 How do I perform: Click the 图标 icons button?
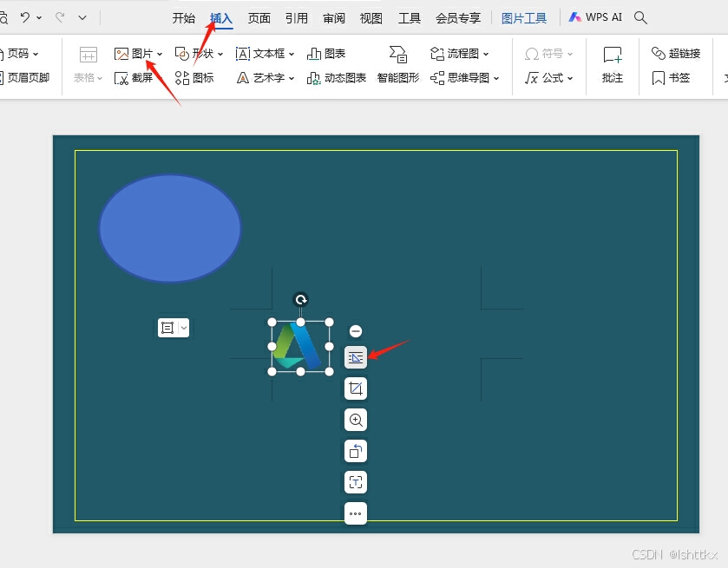[x=194, y=77]
